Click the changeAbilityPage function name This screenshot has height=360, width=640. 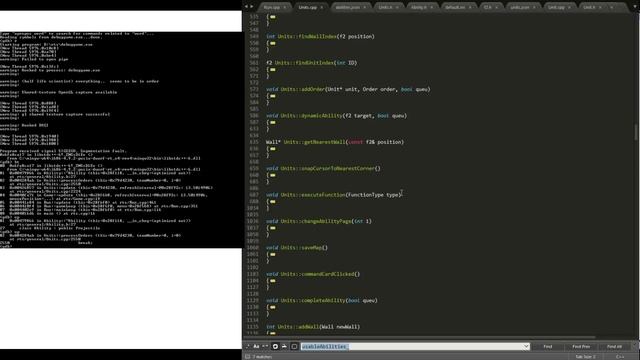[x=326, y=221]
